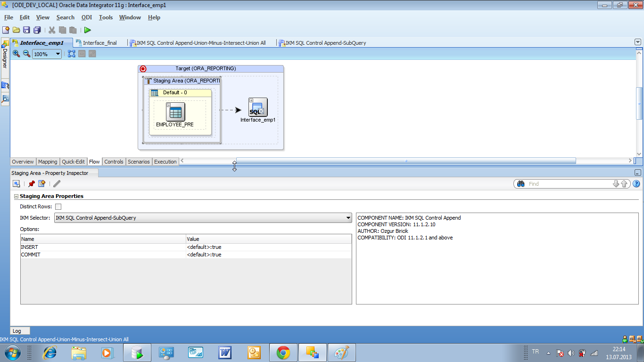
Task: Click the Staging Area hammer icon
Action: (x=149, y=81)
